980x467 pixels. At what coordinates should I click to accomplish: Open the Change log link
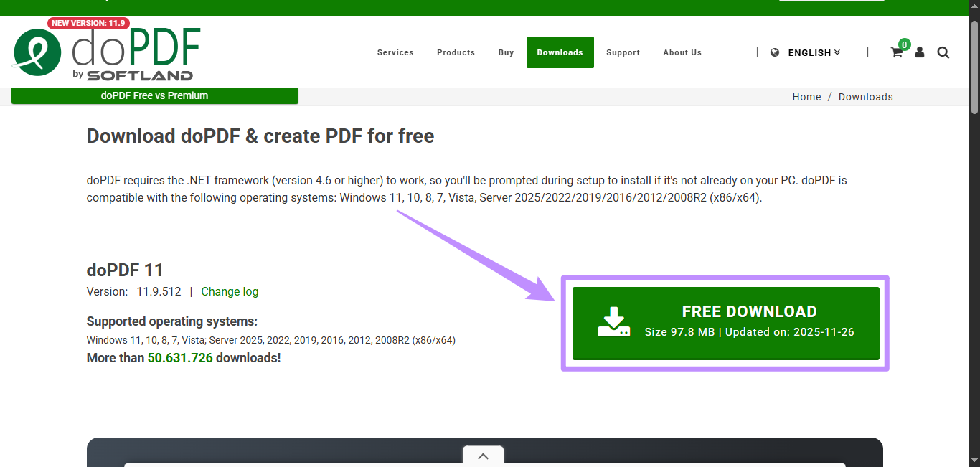point(230,291)
